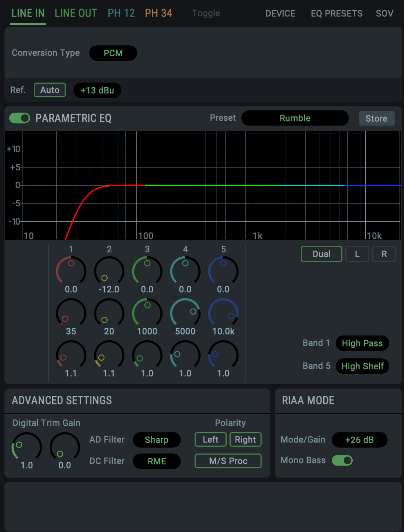Click the first Digital Trim Gain knob at 1.0
The width and height of the screenshot is (404, 532).
[x=27, y=447]
